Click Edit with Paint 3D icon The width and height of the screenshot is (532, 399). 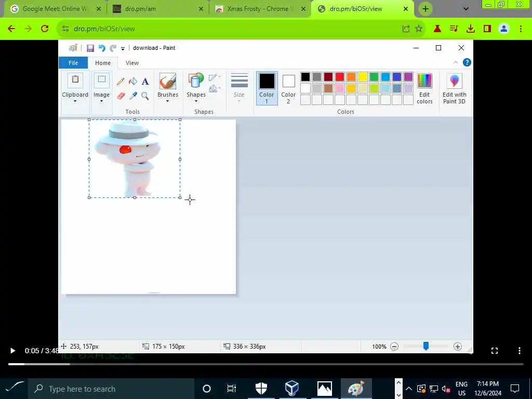click(454, 81)
